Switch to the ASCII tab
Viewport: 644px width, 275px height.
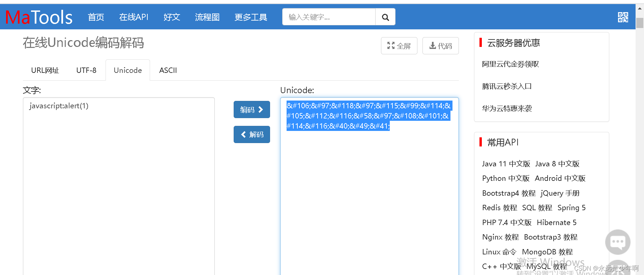[x=168, y=70]
